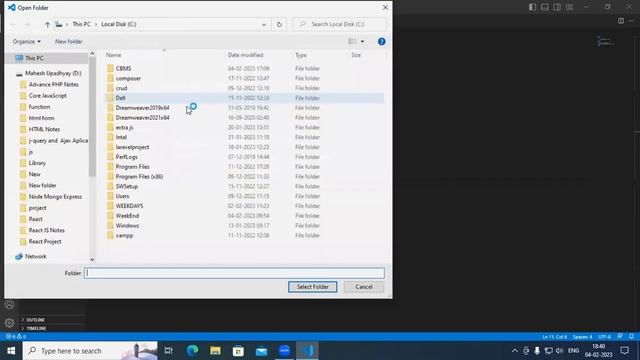This screenshot has height=360, width=640.
Task: Expand the TIMELINE section in VS Code
Action: click(36, 328)
